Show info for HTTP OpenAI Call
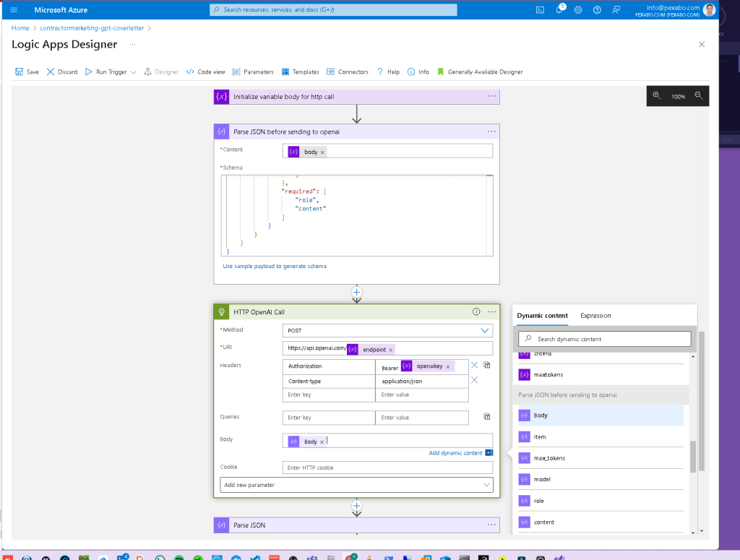This screenshot has height=560, width=740. coord(476,311)
